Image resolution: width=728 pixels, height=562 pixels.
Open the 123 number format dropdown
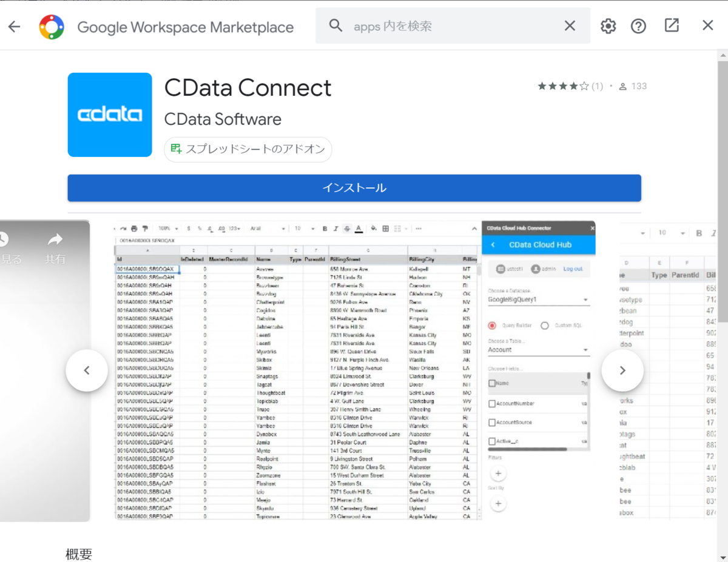tap(235, 229)
